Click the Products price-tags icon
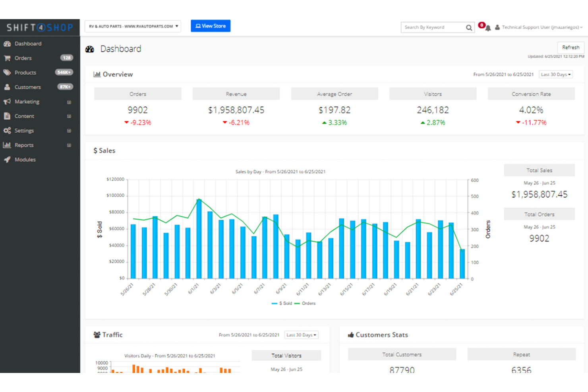588x392 pixels. (7, 72)
